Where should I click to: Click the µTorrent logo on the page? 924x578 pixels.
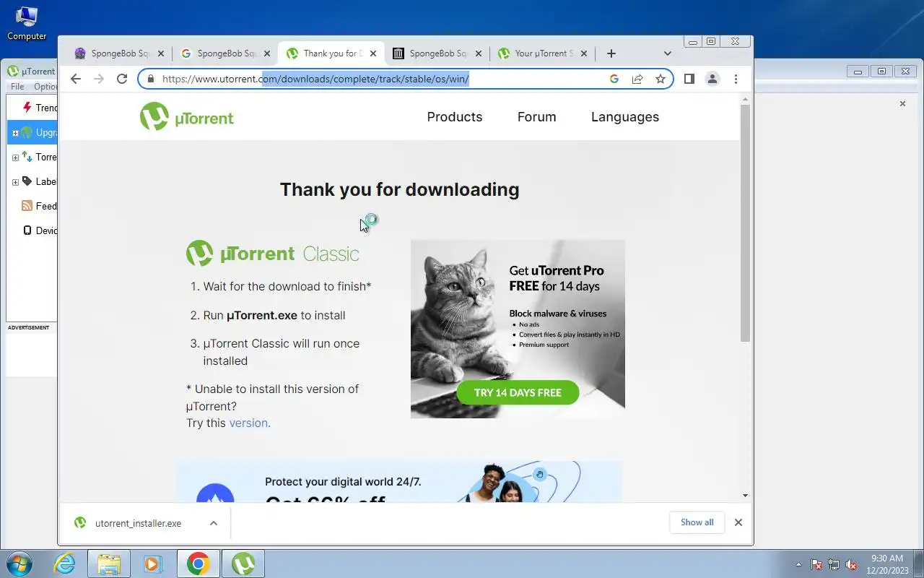pyautogui.click(x=187, y=116)
